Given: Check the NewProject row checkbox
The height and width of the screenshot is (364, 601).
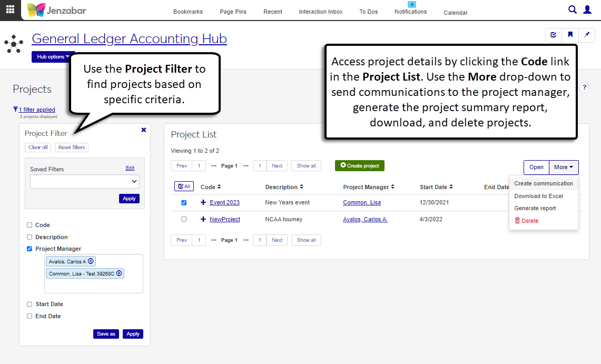Looking at the screenshot, I should [x=184, y=219].
